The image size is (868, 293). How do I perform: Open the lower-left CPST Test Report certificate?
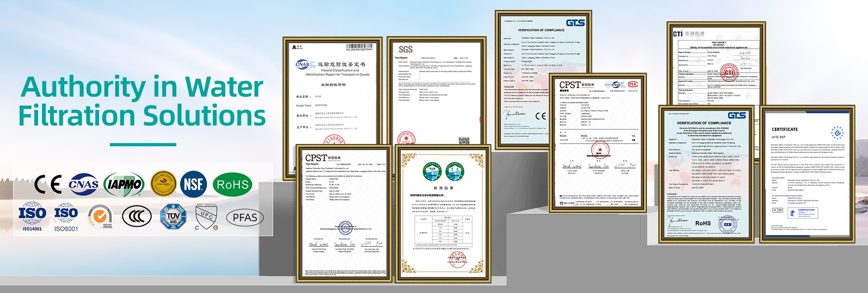pos(344,214)
